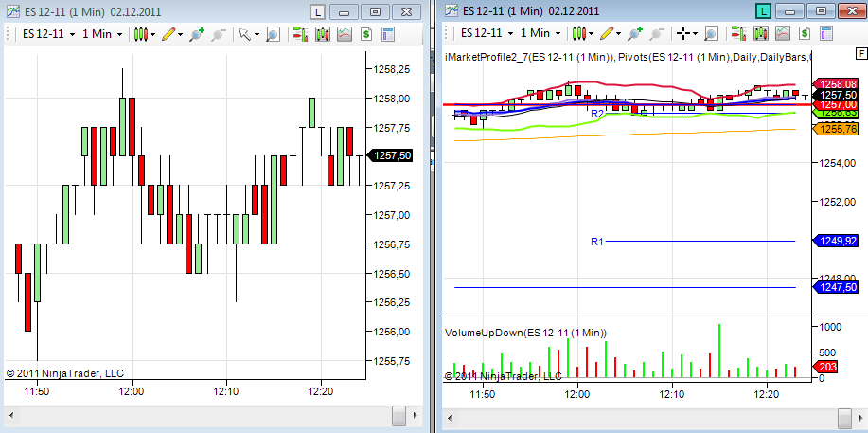Open the Indicators line-chart icon in left chart

coord(345,34)
